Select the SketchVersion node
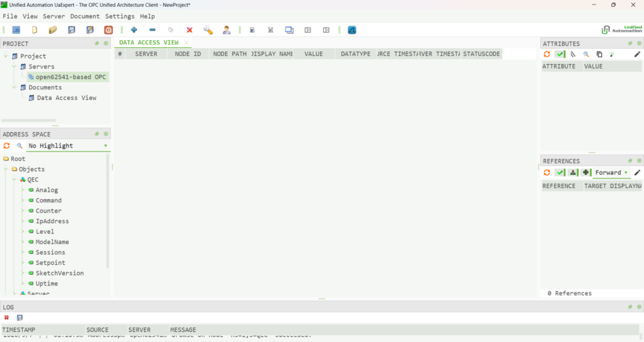Viewport: 644px width, 342px height. 60,273
